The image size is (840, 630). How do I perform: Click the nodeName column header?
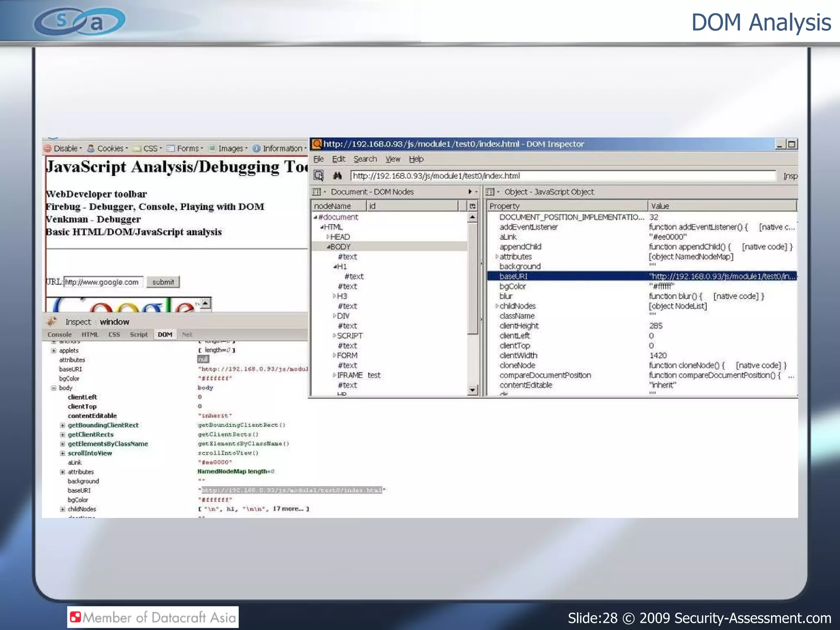click(339, 206)
